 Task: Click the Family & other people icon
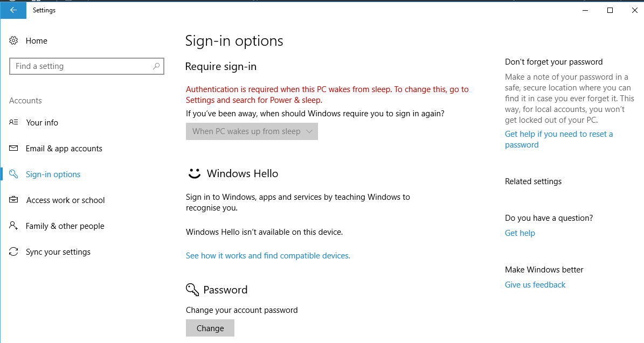[x=13, y=226]
